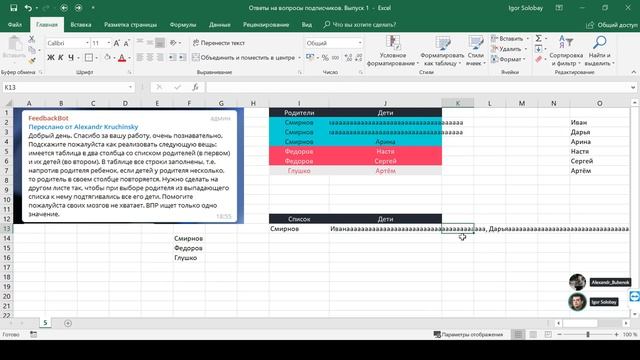
Task: Click the Fill down icon
Action: [538, 49]
